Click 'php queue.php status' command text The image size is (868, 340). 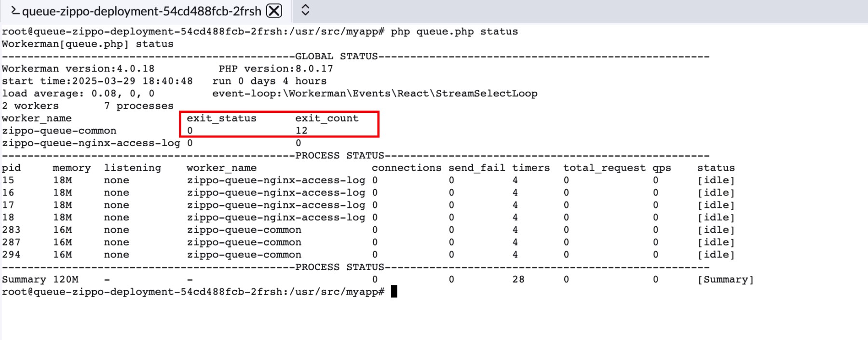[454, 31]
